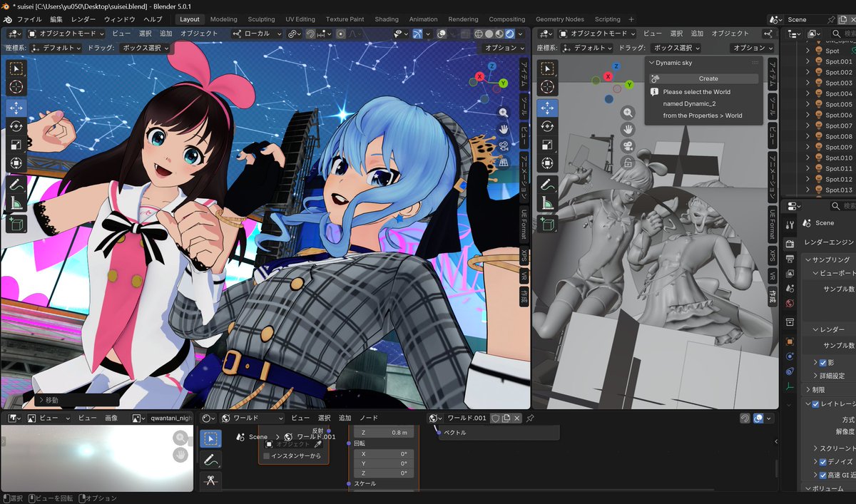Click the Scene name field at top right
Image resolution: width=856 pixels, height=504 pixels.
pos(805,19)
